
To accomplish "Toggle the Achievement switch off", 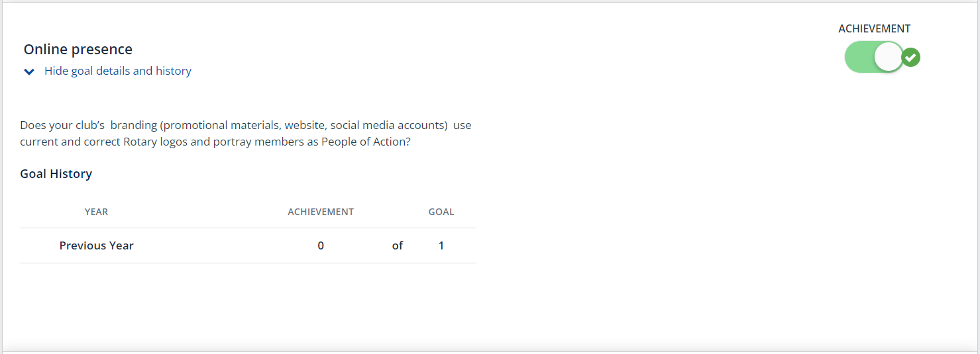I will coord(874,58).
